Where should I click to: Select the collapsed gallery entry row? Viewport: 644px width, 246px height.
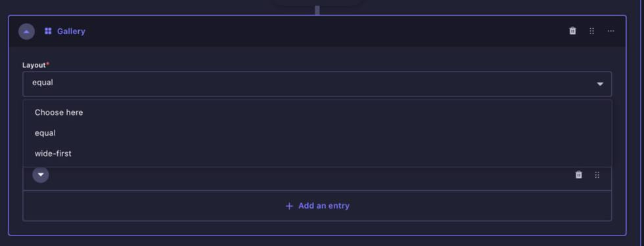317,178
